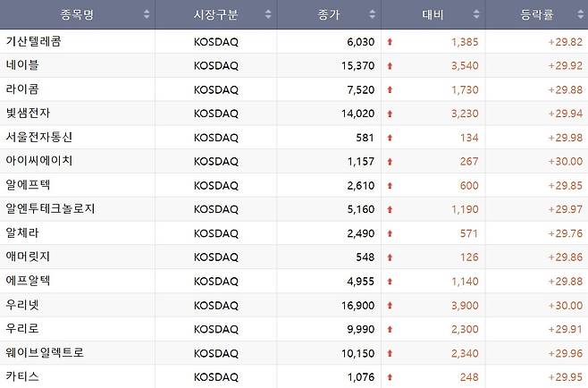
Task: Open the 서울전자통신 stock name
Action: pos(39,137)
